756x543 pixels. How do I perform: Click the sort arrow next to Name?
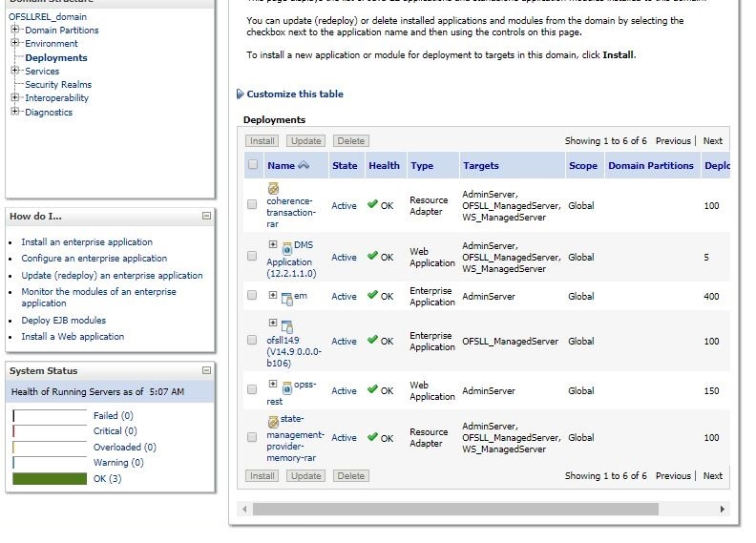coord(304,165)
